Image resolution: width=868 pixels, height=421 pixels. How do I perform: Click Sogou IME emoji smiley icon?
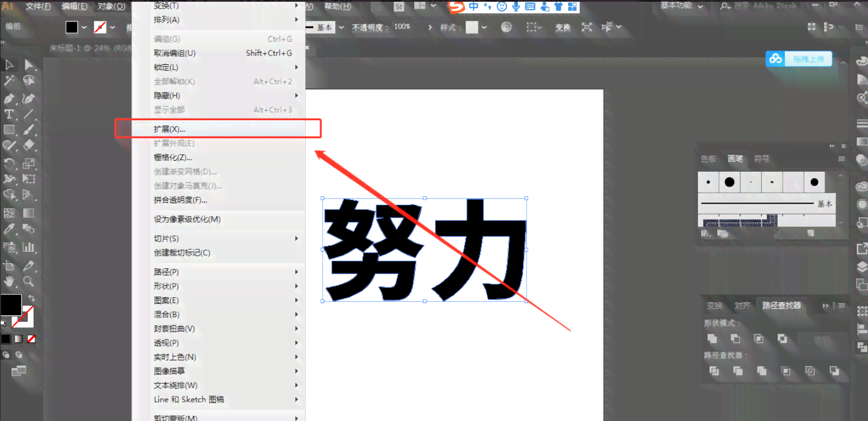click(x=502, y=6)
